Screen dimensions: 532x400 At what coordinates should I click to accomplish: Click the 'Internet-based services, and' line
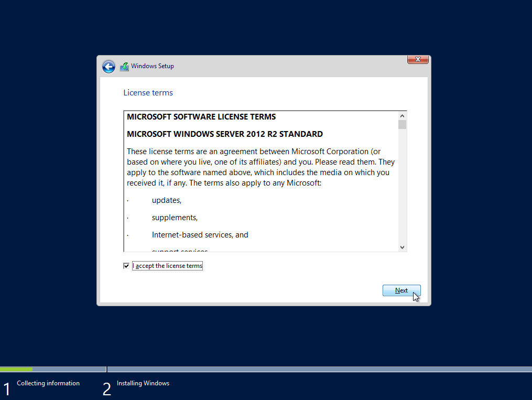click(200, 235)
